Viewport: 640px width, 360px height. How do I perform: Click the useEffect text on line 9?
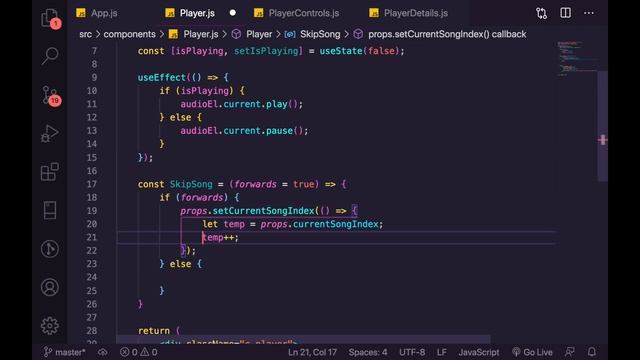[x=162, y=78]
